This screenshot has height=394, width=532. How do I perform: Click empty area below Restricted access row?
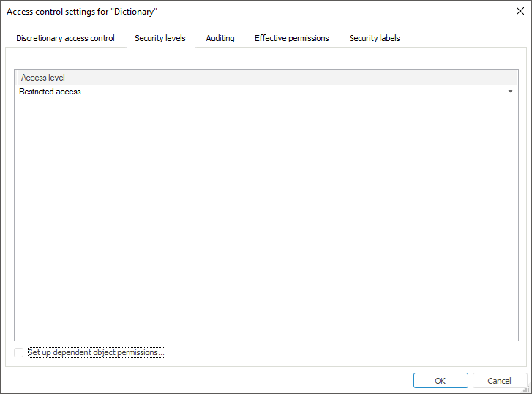pos(263,220)
